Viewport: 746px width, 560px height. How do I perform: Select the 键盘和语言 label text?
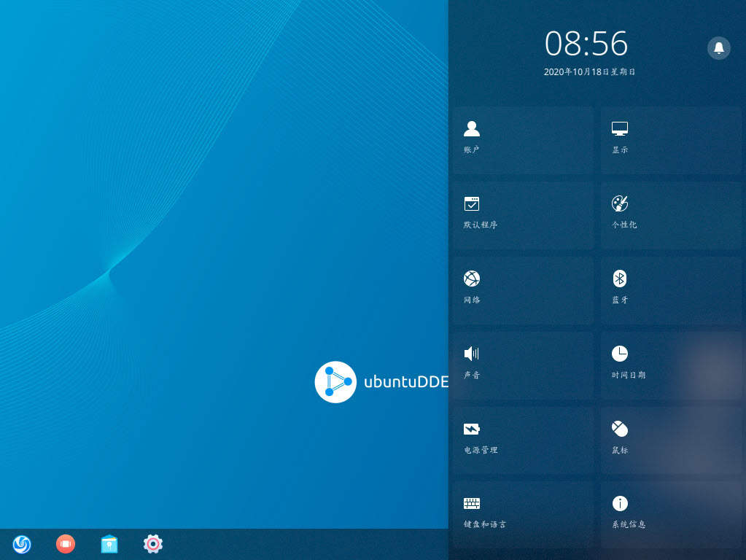(x=485, y=524)
